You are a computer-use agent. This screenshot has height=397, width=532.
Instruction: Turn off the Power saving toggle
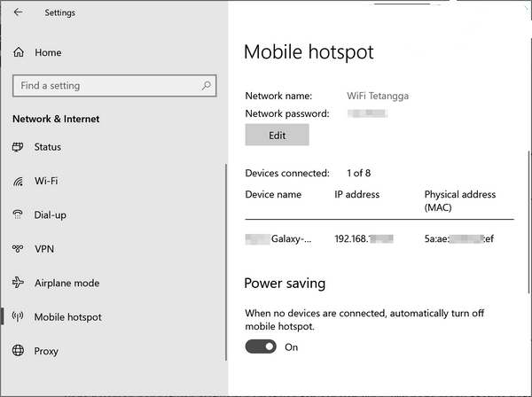[261, 346]
